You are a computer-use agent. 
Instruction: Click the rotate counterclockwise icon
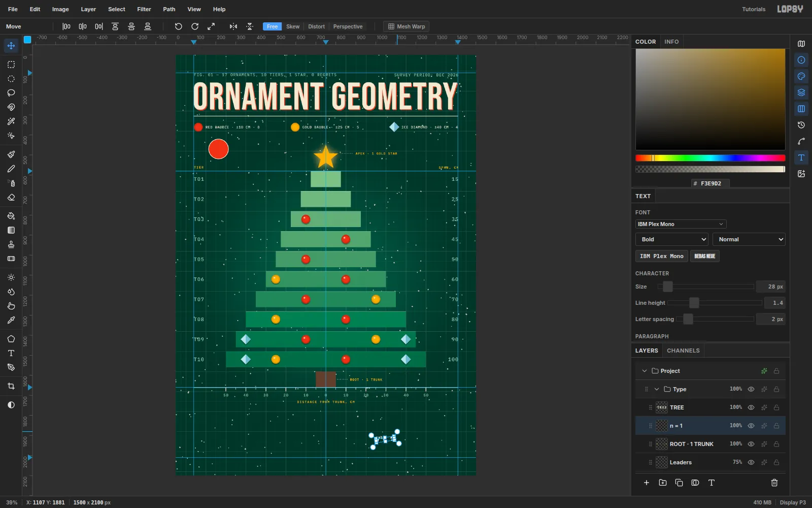[x=179, y=26]
